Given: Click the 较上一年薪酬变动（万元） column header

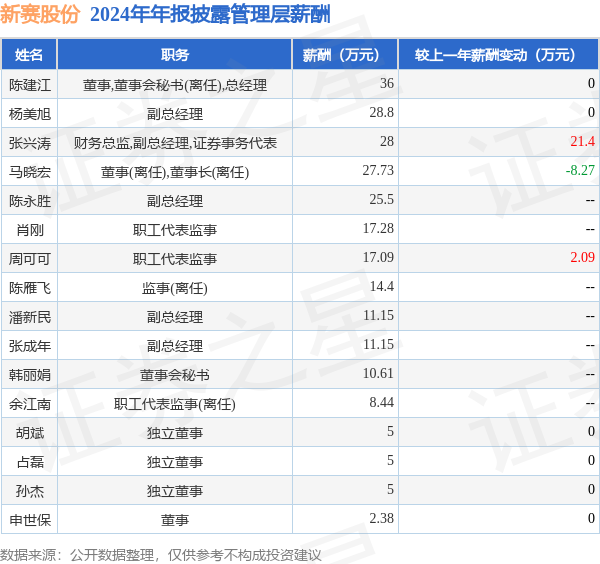Looking at the screenshot, I should tap(499, 55).
